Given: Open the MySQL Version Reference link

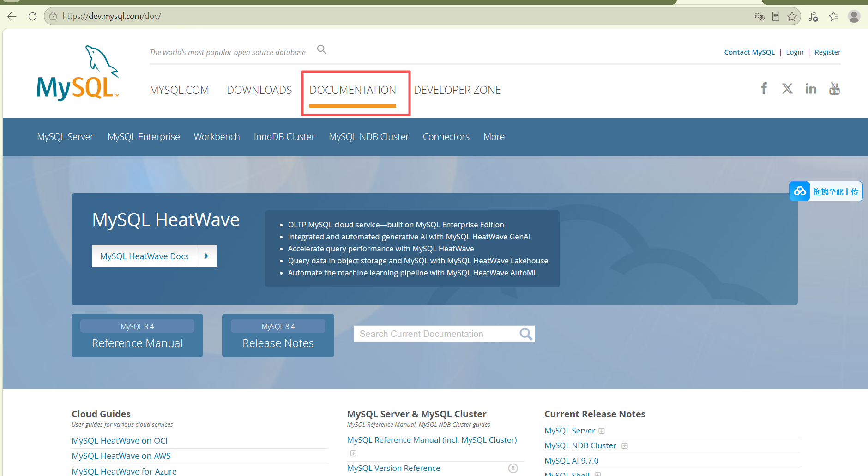Looking at the screenshot, I should click(393, 468).
